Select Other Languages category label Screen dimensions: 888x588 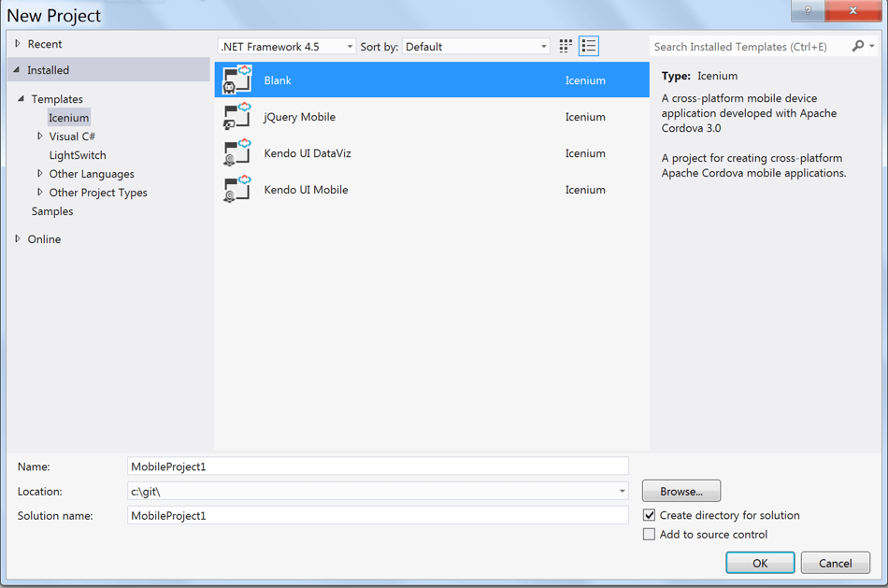tap(92, 174)
